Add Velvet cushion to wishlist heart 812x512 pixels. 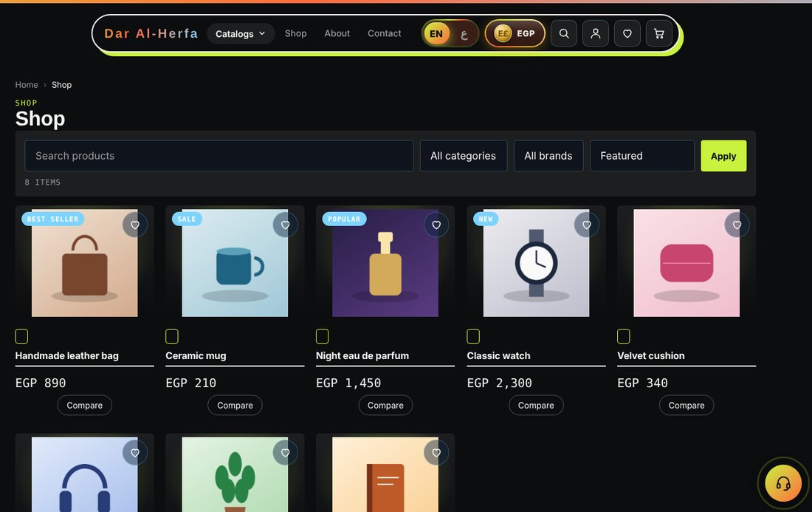[737, 225]
